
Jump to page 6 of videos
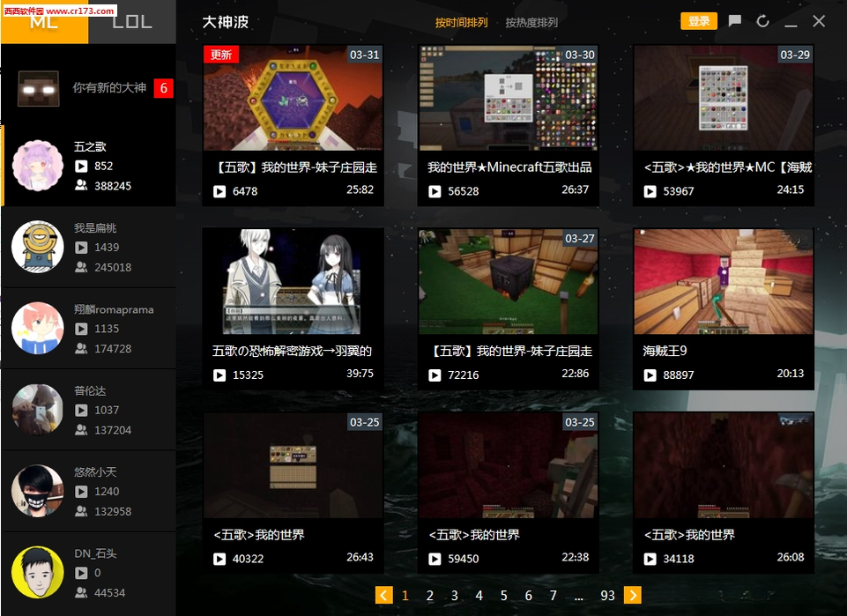pos(528,596)
